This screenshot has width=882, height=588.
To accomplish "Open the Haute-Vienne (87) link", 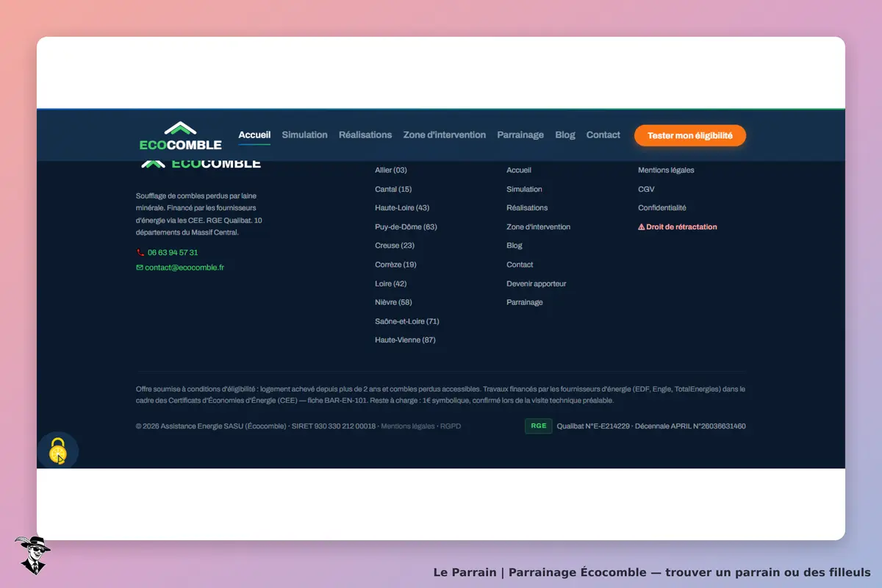I will coord(405,340).
